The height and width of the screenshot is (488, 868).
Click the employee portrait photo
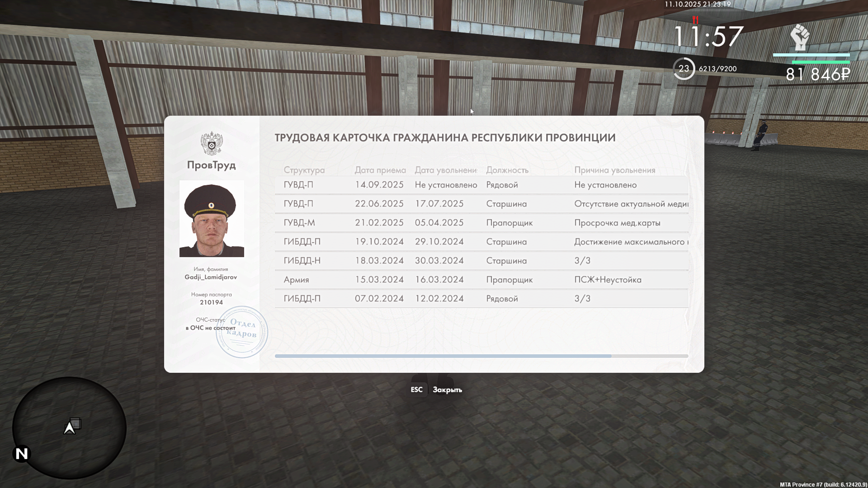pyautogui.click(x=212, y=219)
